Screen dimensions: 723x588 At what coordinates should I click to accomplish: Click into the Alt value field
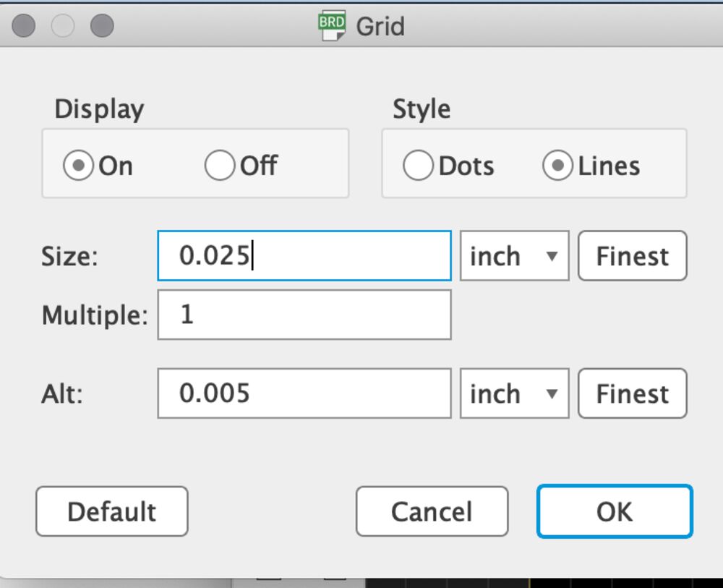[304, 393]
